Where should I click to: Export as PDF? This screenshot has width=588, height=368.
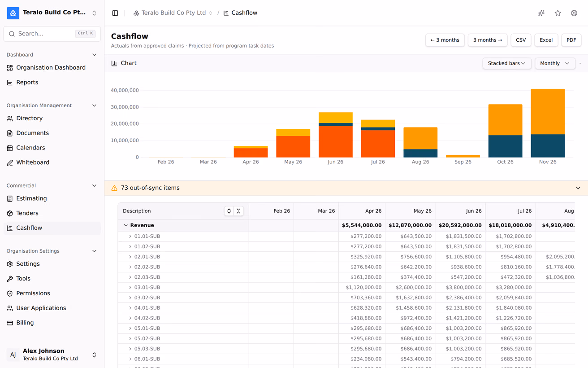(571, 40)
